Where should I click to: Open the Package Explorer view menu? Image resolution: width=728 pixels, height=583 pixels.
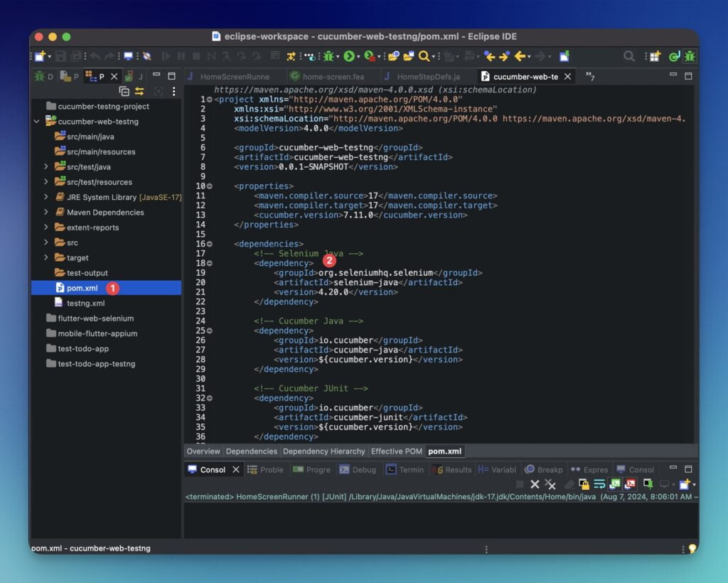click(173, 92)
